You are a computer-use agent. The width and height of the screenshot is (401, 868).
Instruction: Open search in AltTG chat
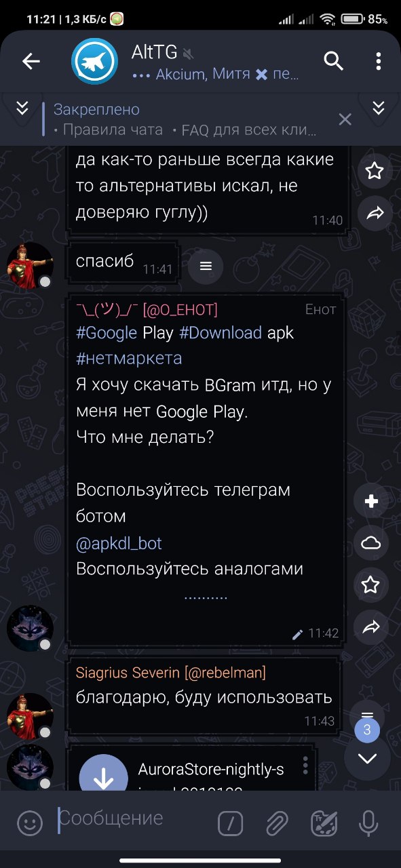(x=333, y=62)
